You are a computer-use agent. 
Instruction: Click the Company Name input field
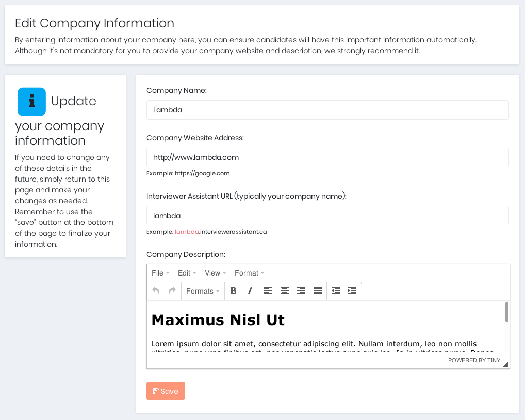point(327,110)
